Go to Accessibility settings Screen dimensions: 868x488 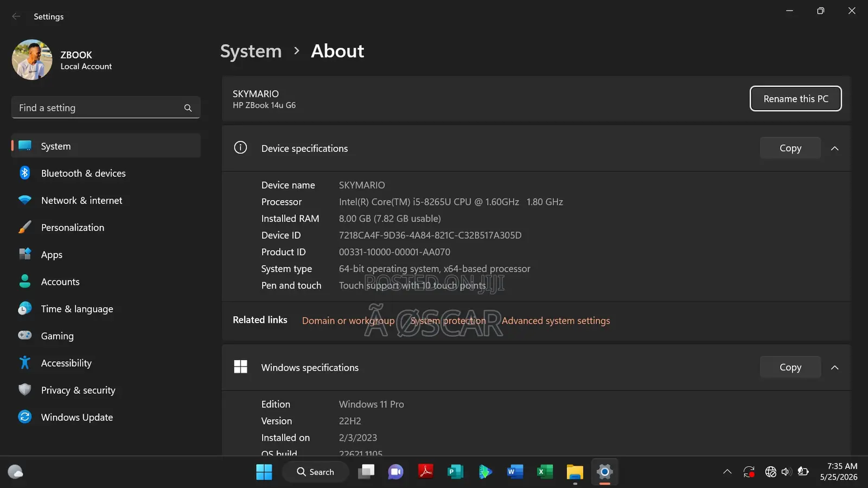[x=106, y=363]
